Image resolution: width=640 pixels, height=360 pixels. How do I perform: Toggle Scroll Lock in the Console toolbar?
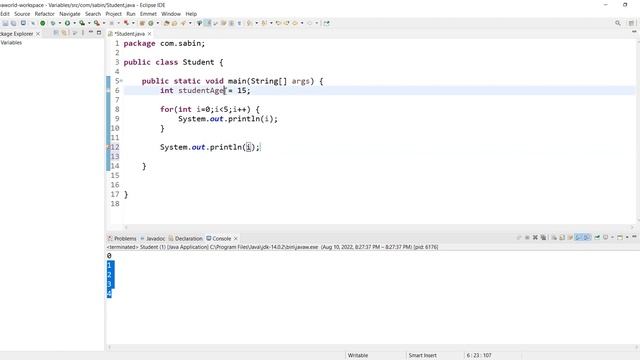click(562, 237)
